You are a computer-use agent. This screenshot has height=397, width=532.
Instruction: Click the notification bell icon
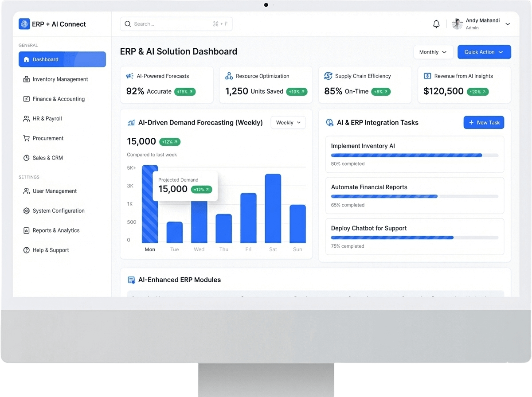click(436, 24)
